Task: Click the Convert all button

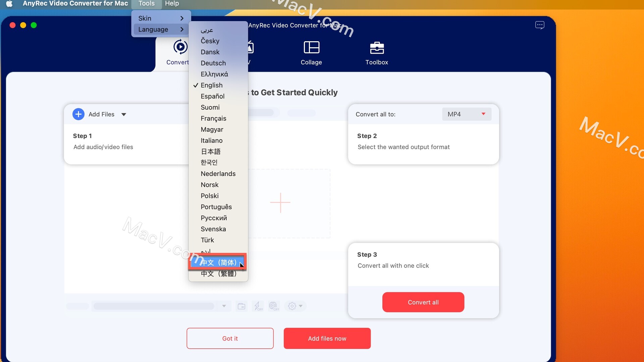Action: click(423, 302)
